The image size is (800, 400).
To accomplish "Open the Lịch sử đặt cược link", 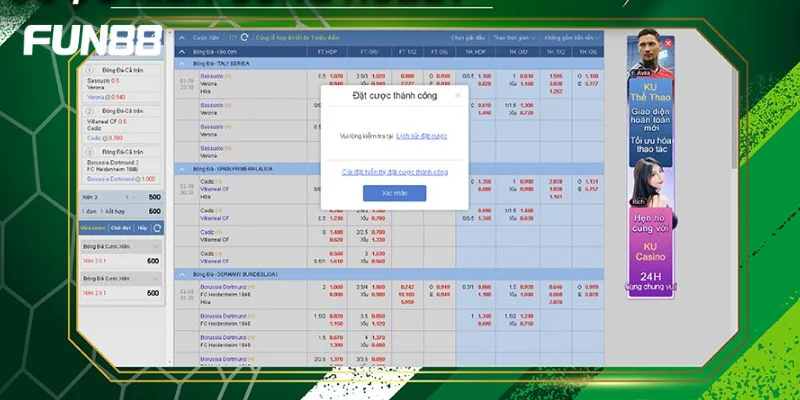I will click(x=421, y=134).
